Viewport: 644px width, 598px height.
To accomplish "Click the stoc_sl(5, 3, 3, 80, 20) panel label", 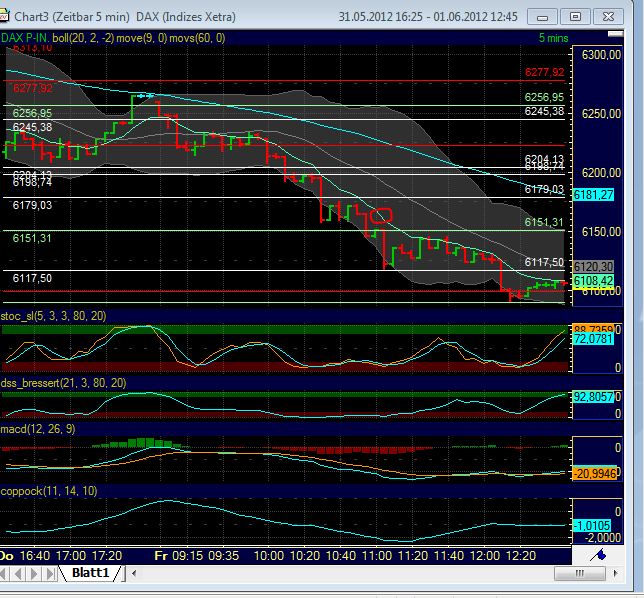I will tap(53, 316).
